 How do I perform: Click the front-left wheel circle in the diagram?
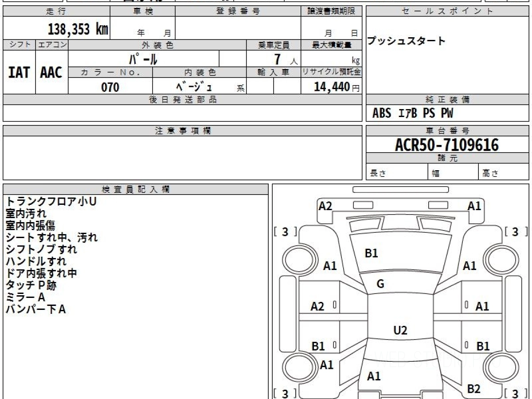(x=296, y=258)
